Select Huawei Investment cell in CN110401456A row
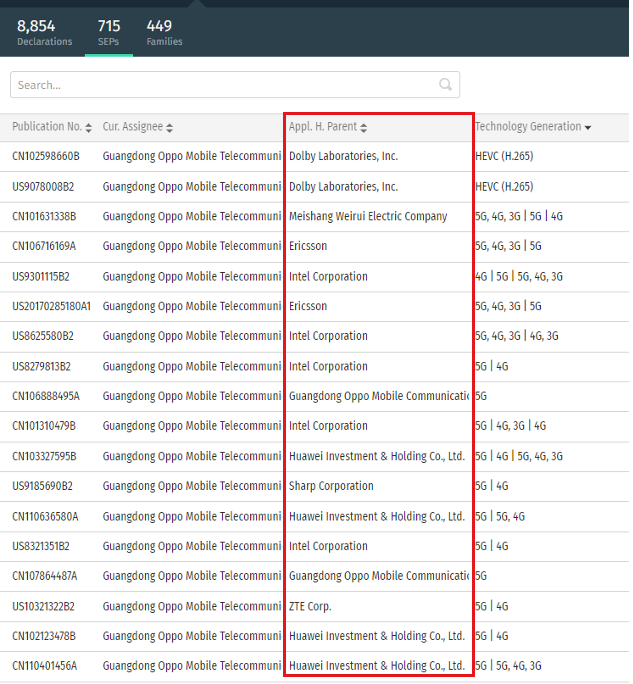This screenshot has height=684, width=633. click(x=377, y=666)
